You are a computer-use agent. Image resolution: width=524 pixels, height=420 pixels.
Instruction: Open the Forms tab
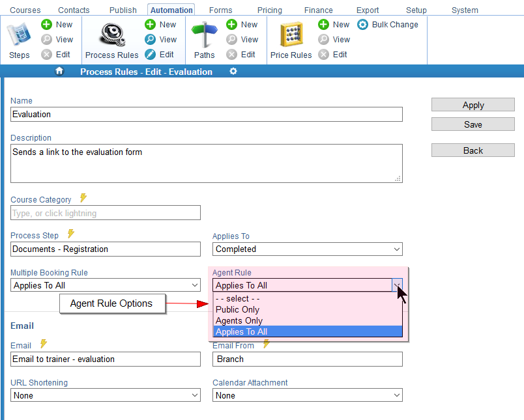[x=220, y=10]
